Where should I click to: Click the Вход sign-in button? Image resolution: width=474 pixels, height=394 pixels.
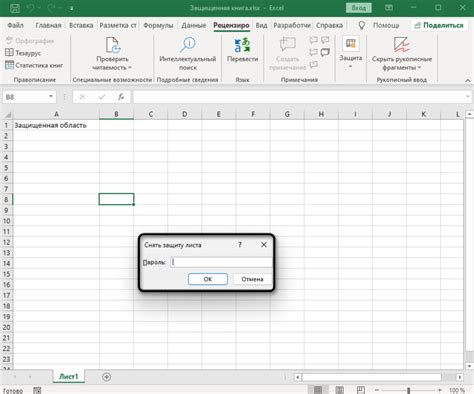tap(358, 8)
